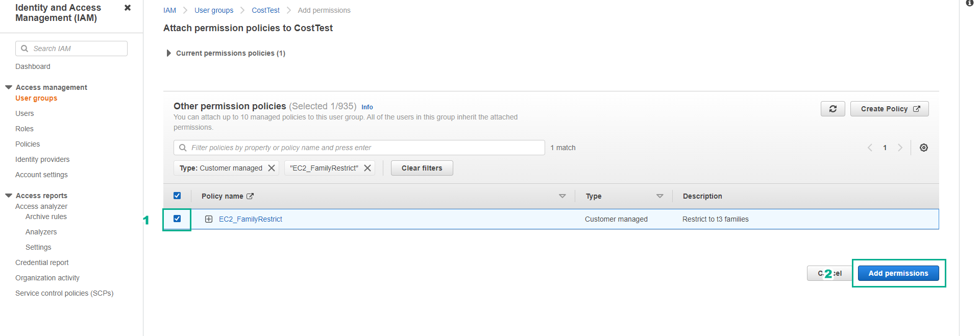Open Policies in the sidebar
980x336 pixels.
[28, 144]
